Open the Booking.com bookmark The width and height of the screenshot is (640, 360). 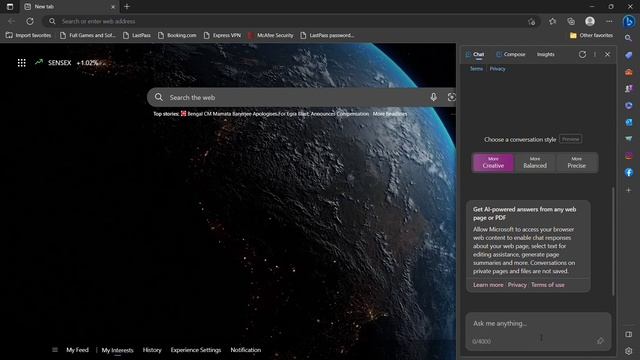177,36
